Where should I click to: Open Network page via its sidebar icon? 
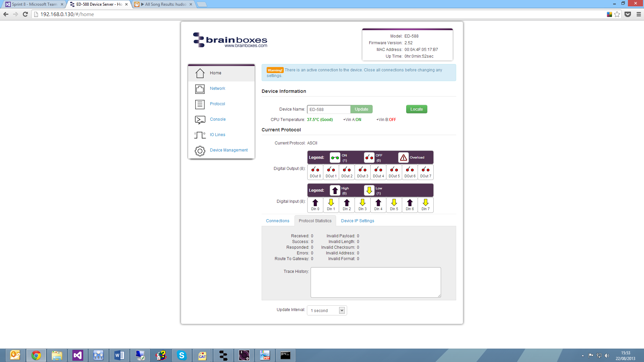pyautogui.click(x=200, y=89)
